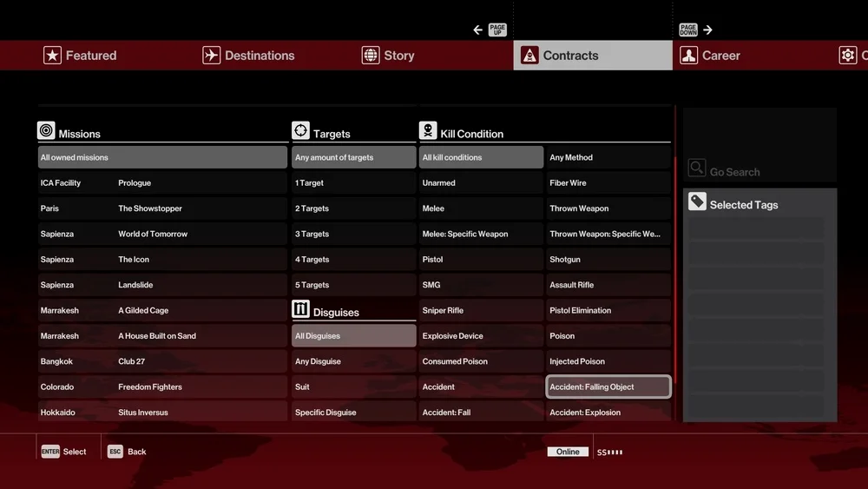The height and width of the screenshot is (489, 868).
Task: Select Sapienza Landslide mission
Action: click(x=163, y=285)
